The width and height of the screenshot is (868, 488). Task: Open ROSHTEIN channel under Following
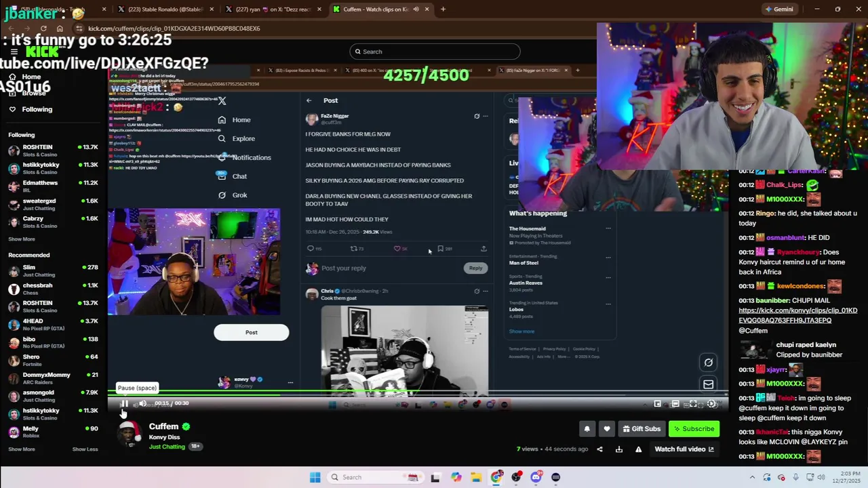(x=54, y=150)
